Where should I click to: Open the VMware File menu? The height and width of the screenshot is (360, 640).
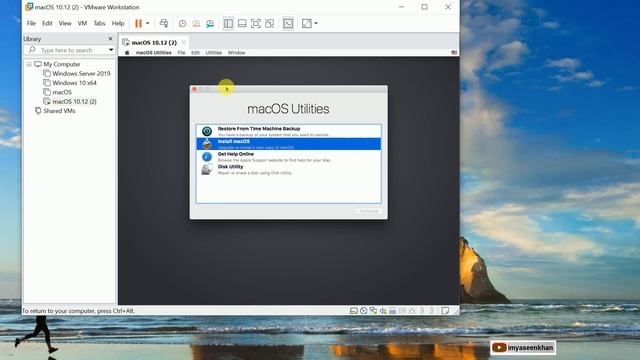click(x=31, y=23)
